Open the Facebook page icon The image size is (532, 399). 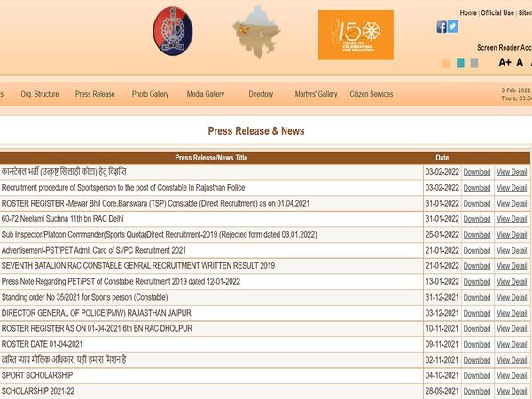[442, 27]
